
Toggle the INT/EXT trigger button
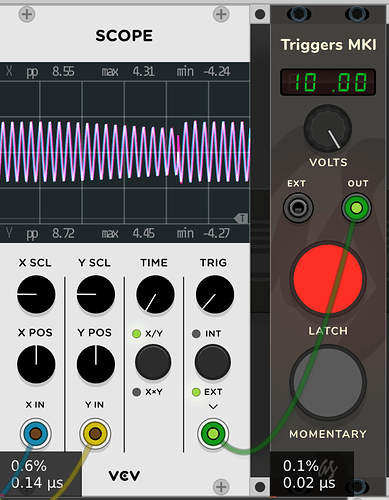[213, 362]
